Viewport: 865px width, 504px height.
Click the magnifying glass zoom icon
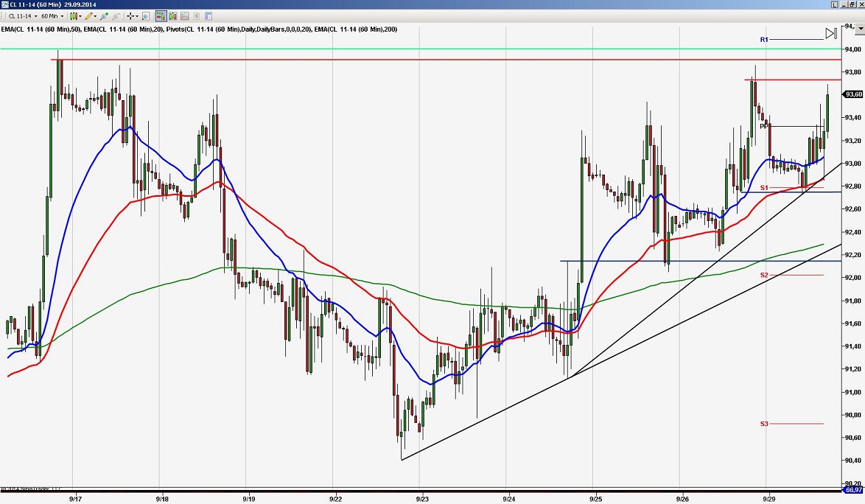(145, 16)
